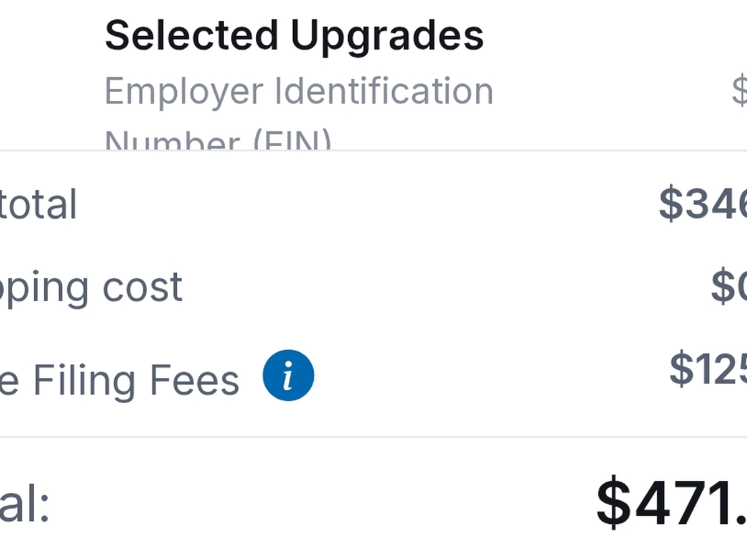
Task: Select the $125 filing fees amount
Action: pyautogui.click(x=708, y=369)
